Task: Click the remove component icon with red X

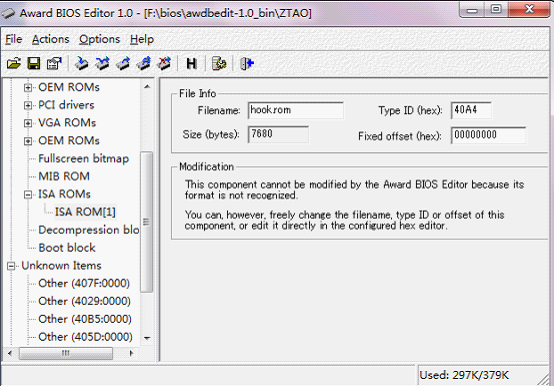Action: (x=164, y=64)
